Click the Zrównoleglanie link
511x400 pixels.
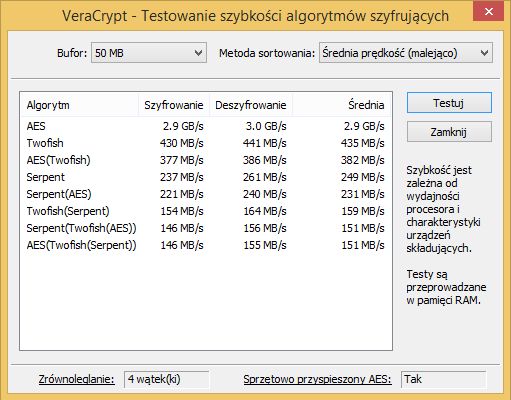click(x=77, y=379)
